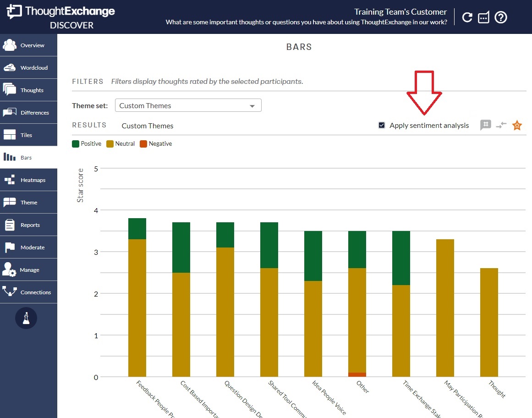Click the Connections sidebar icon

(x=10, y=291)
